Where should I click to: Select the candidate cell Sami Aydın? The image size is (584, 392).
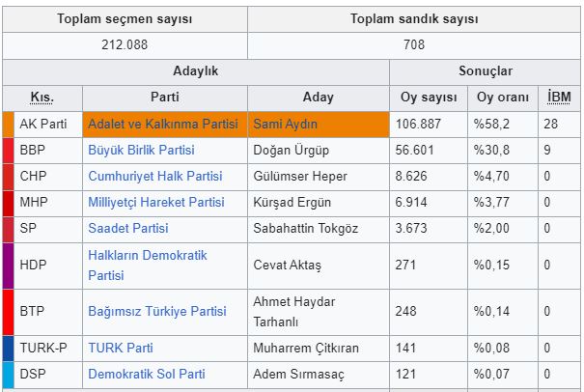(x=285, y=125)
